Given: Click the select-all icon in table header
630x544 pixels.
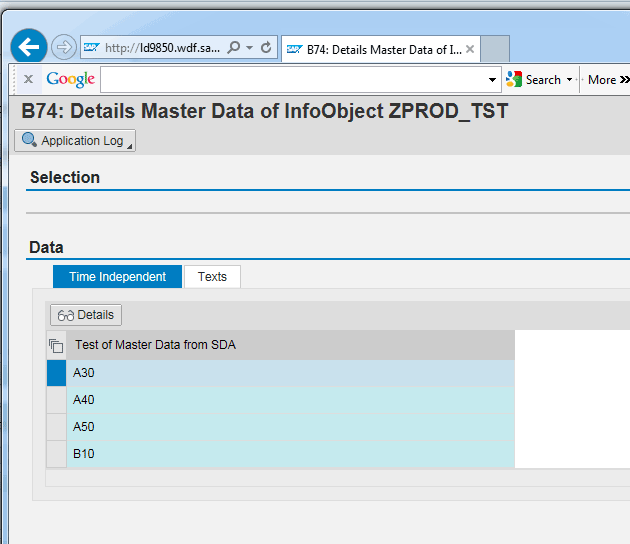Looking at the screenshot, I should pos(56,346).
